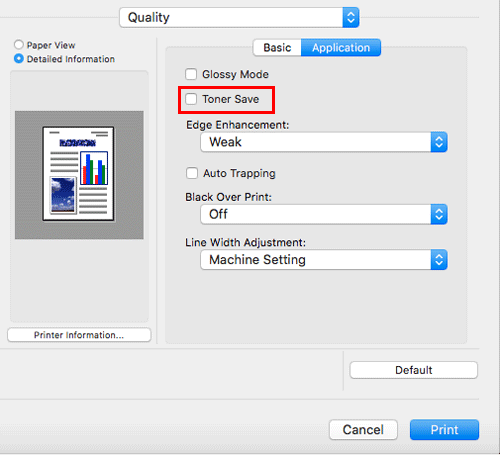Click the Default button
The image size is (500, 455).
414,370
